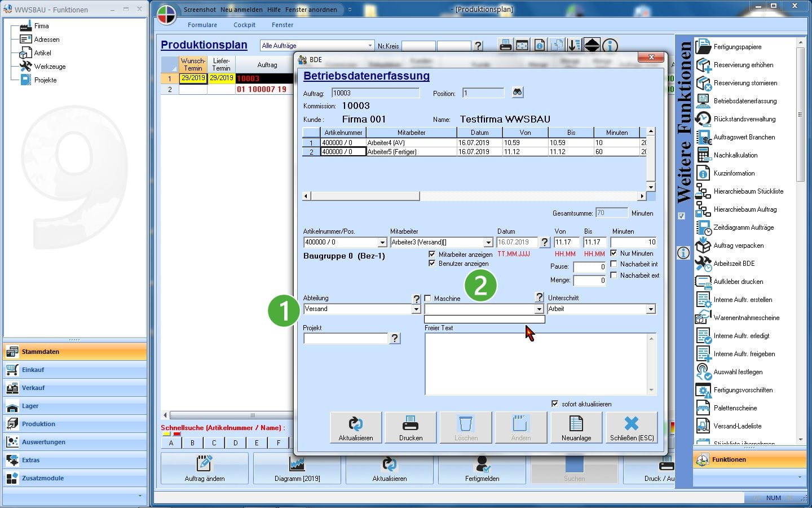Image resolution: width=812 pixels, height=508 pixels.
Task: Click the Auftrag ändern button
Action: [x=205, y=468]
